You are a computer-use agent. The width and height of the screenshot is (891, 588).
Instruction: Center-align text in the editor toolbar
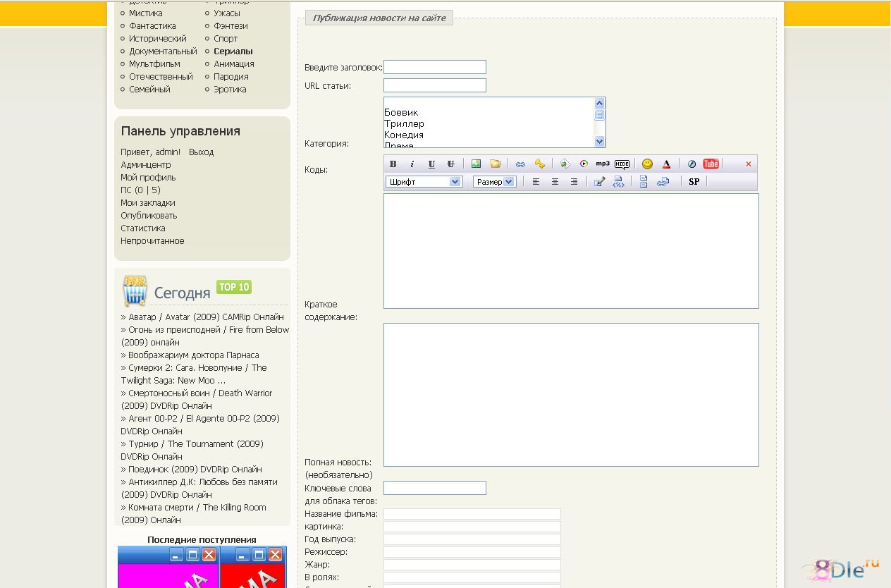coord(555,181)
